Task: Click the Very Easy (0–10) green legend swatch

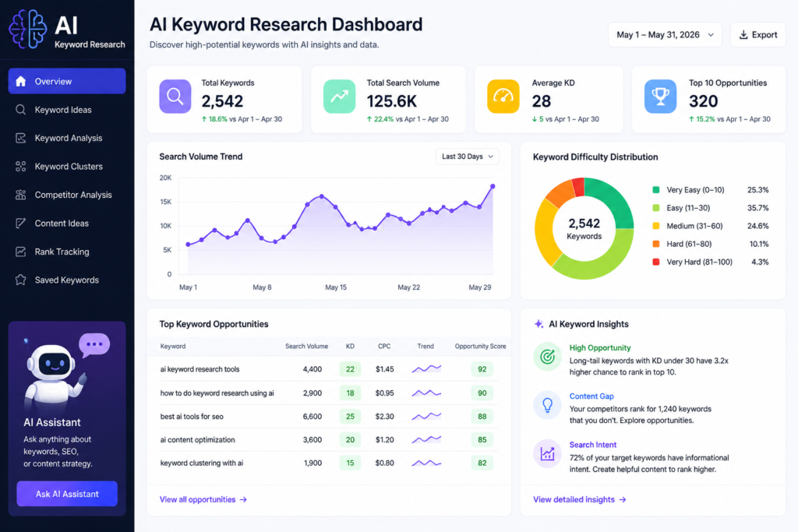Action: click(x=656, y=190)
